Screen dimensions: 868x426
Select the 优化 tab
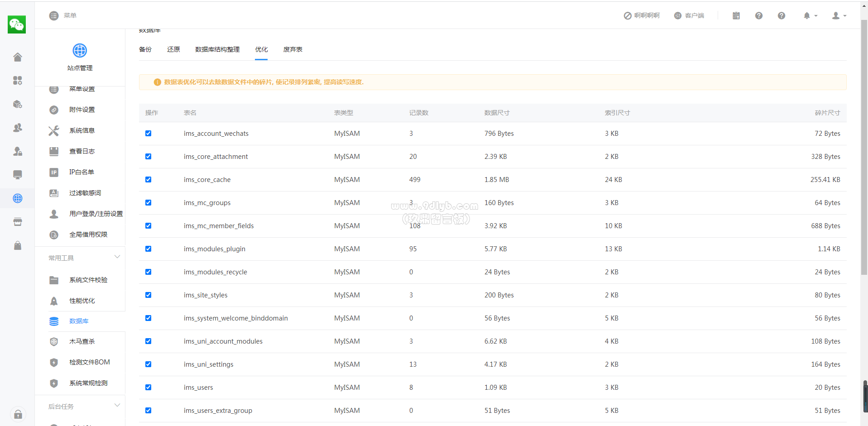(261, 49)
